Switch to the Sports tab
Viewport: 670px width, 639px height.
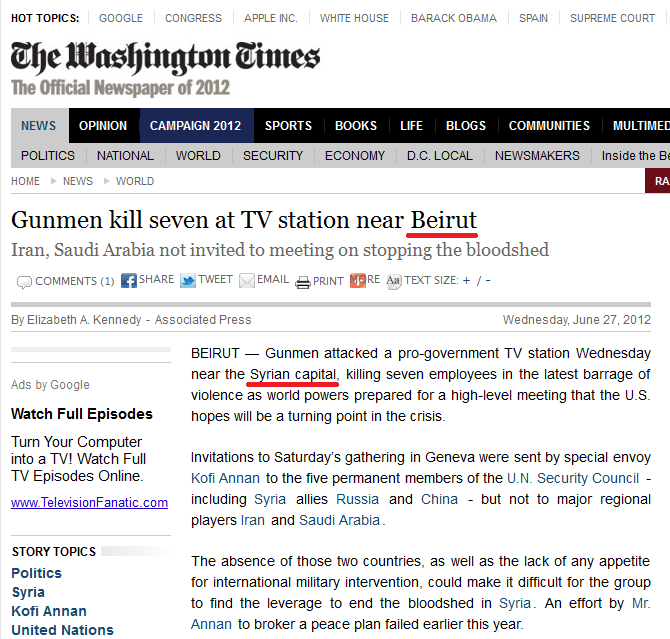[288, 126]
